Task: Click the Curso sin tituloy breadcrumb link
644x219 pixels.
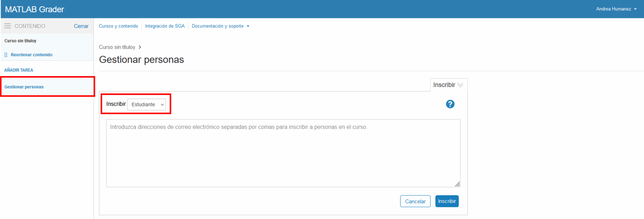Action: coord(117,47)
